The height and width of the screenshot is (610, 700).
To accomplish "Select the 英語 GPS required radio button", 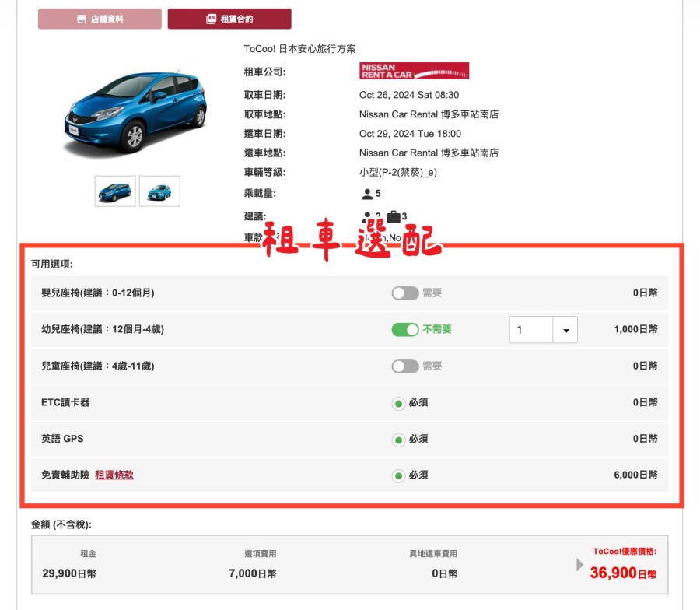I will click(x=398, y=440).
